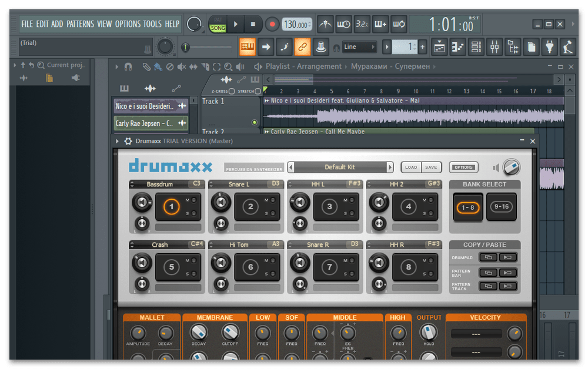Click the link/chain icon in toolbar
588x369 pixels.
point(302,46)
